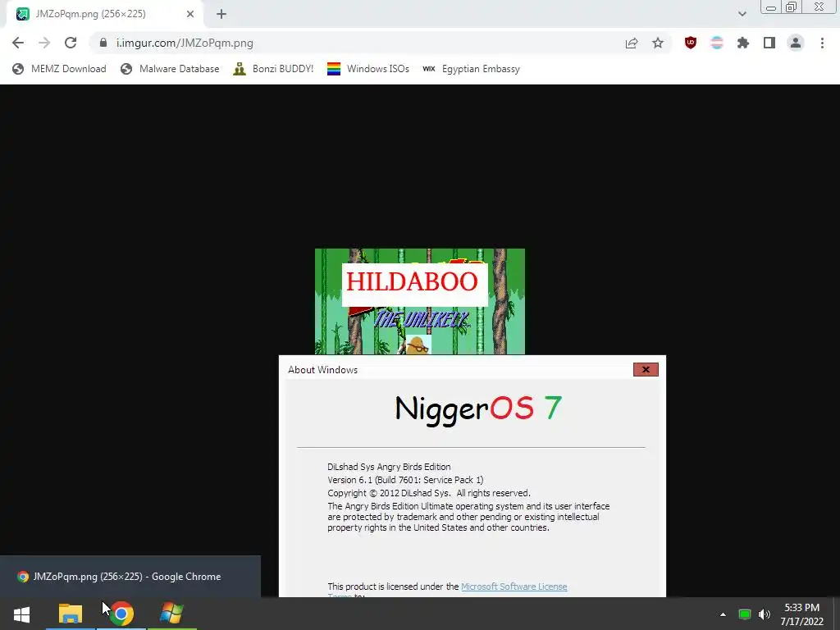Open the Bonzi BUDDY! bookmark
840x630 pixels.
[273, 69]
